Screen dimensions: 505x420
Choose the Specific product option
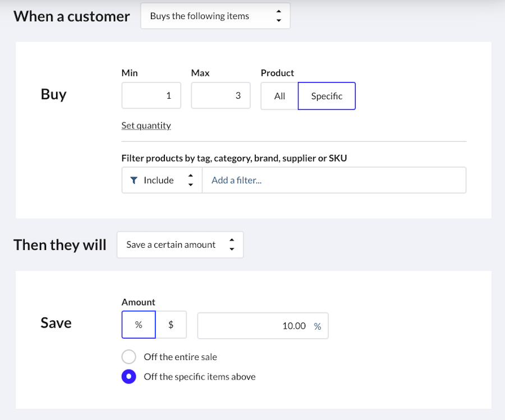coord(327,96)
